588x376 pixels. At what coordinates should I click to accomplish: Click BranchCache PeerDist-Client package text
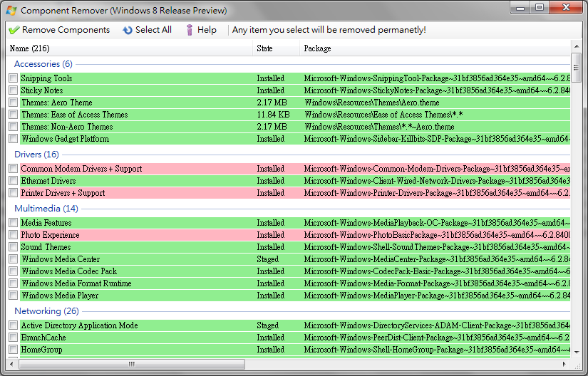437,338
